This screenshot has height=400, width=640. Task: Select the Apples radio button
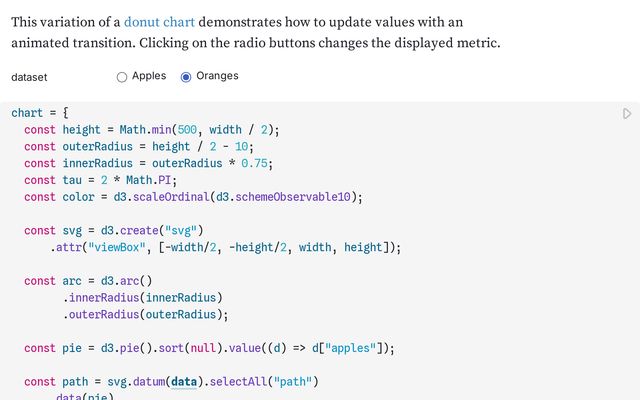click(122, 77)
